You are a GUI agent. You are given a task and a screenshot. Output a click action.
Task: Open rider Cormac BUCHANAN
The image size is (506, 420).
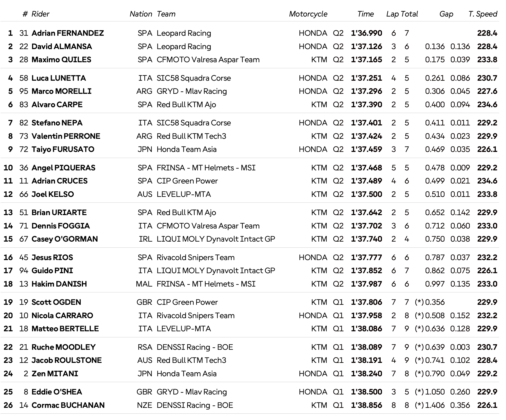coord(68,405)
